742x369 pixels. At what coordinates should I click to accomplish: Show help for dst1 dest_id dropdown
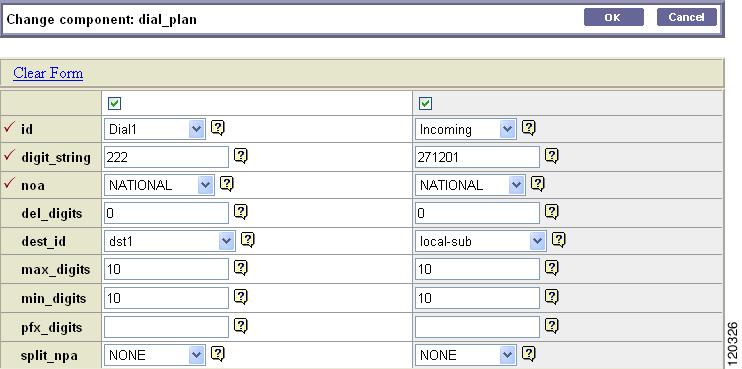point(248,240)
